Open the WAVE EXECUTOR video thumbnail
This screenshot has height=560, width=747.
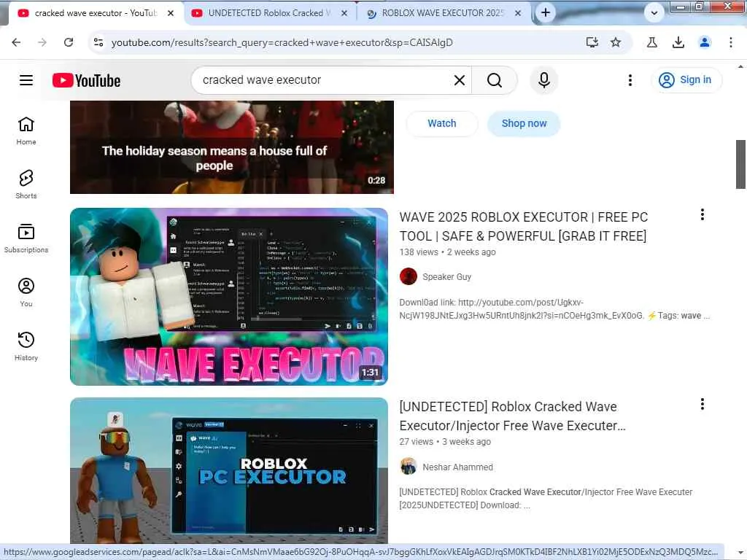(228, 297)
